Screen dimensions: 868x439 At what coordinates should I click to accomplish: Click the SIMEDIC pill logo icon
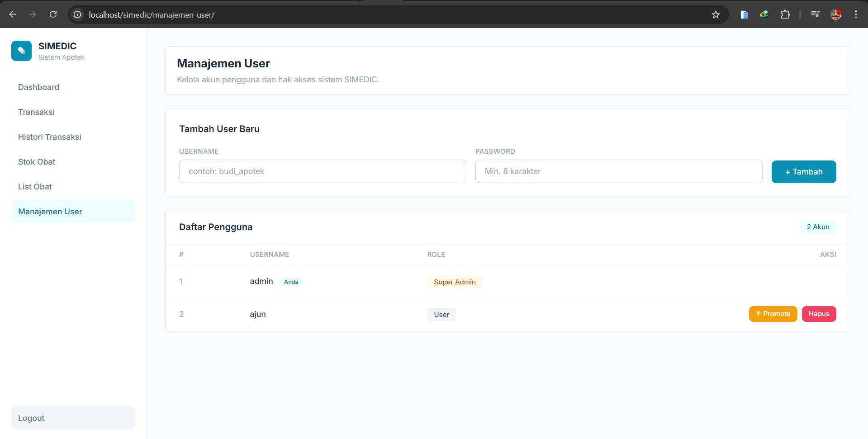click(x=21, y=51)
